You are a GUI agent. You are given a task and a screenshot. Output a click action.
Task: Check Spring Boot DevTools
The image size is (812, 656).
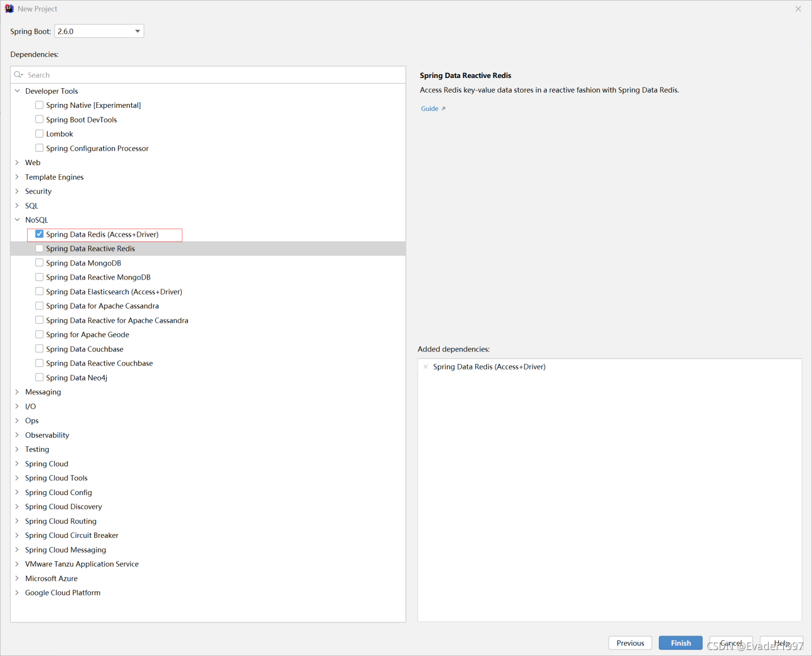(x=40, y=119)
